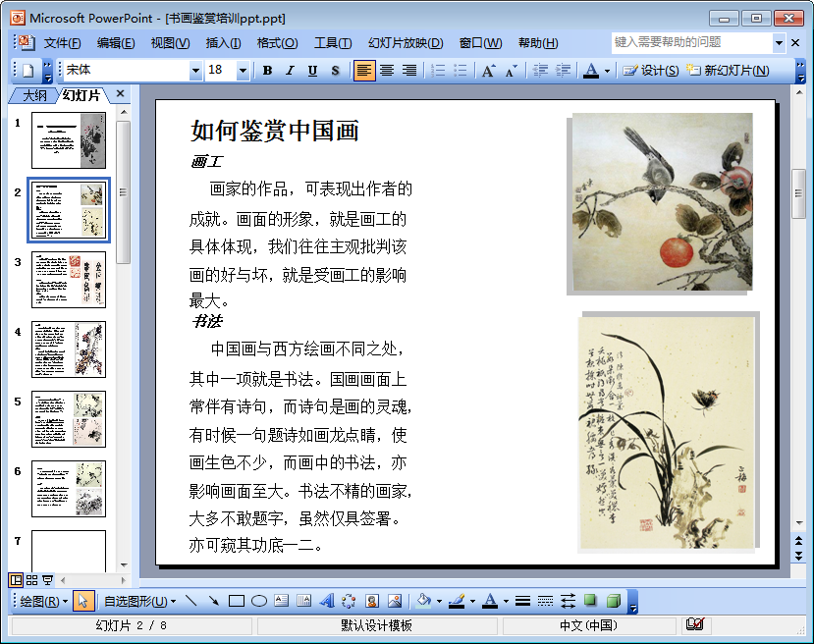
Task: Switch to the 幻灯片 slides tab
Action: pos(81,95)
